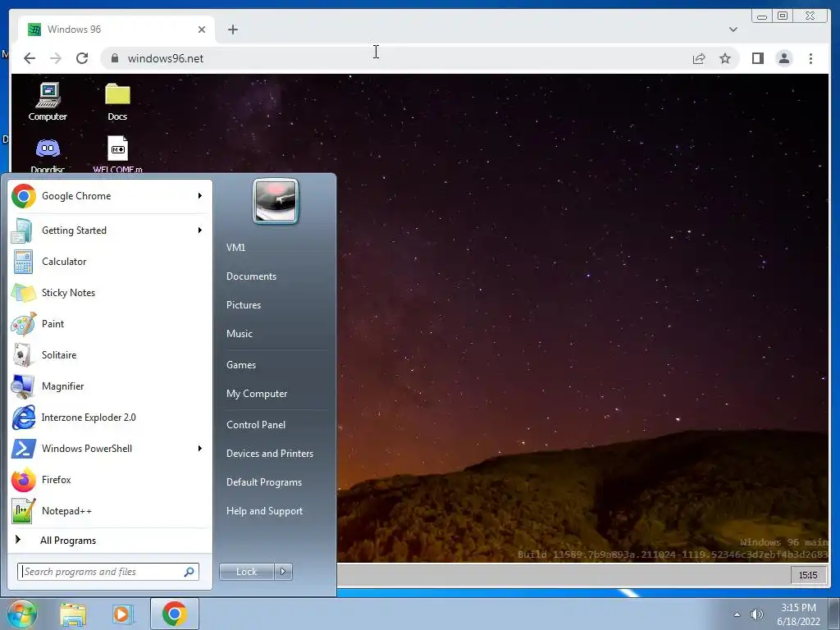Launch Sticky Notes from the Start menu

(110, 293)
